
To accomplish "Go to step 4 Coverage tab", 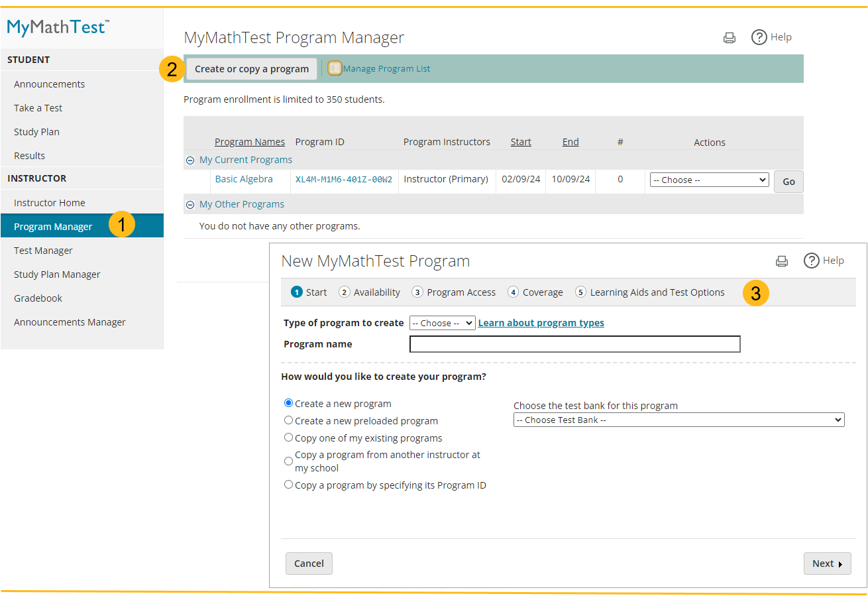I will [535, 292].
